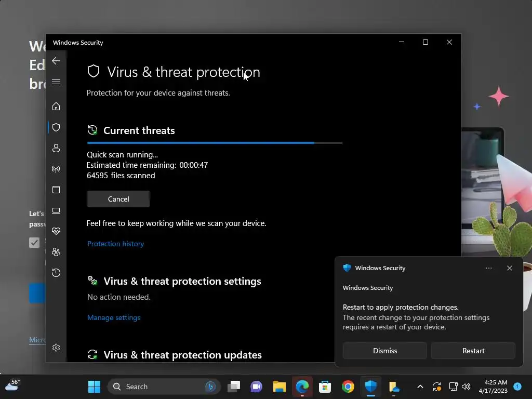This screenshot has height=399, width=532.
Task: Open the Chat app in taskbar
Action: 257,387
